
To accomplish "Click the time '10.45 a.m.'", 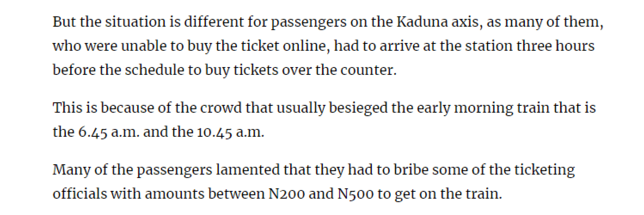I will pyautogui.click(x=230, y=132).
